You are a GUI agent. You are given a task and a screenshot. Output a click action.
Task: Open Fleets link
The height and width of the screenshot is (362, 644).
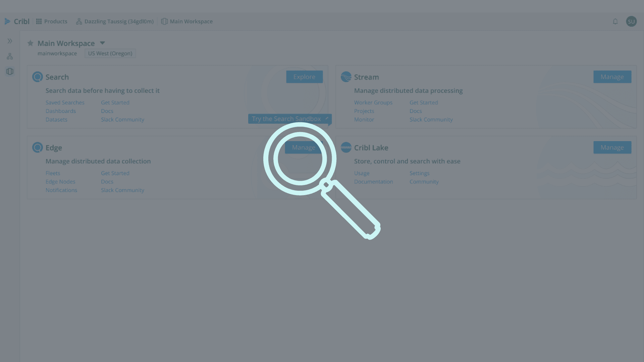tap(53, 173)
